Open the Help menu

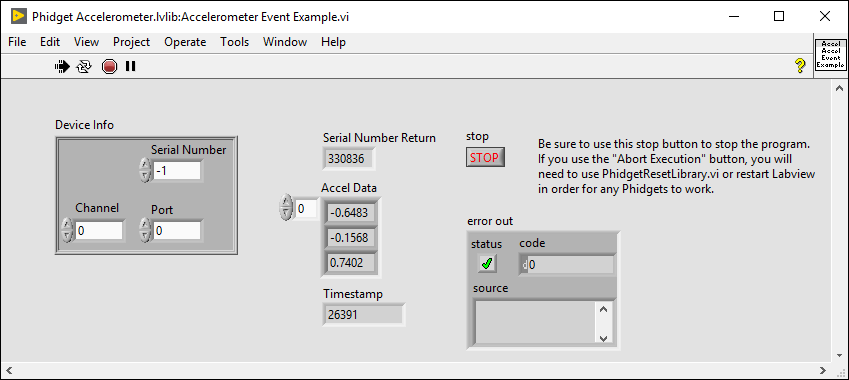[x=334, y=42]
